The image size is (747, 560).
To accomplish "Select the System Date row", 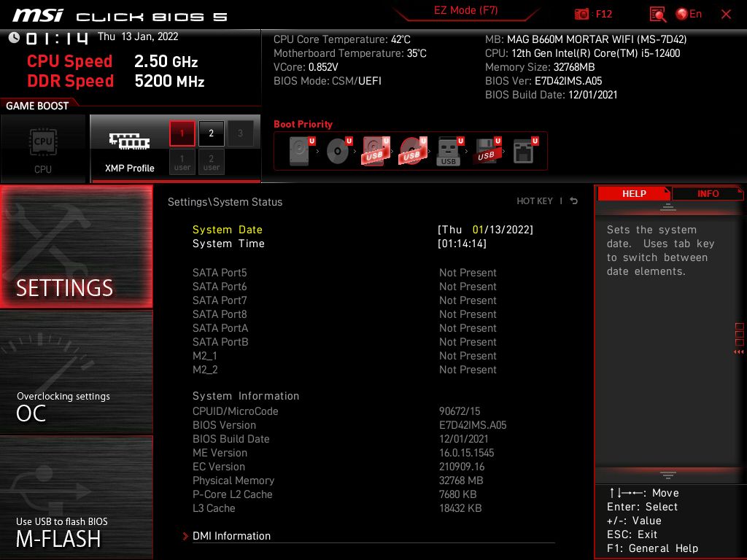I will 363,230.
